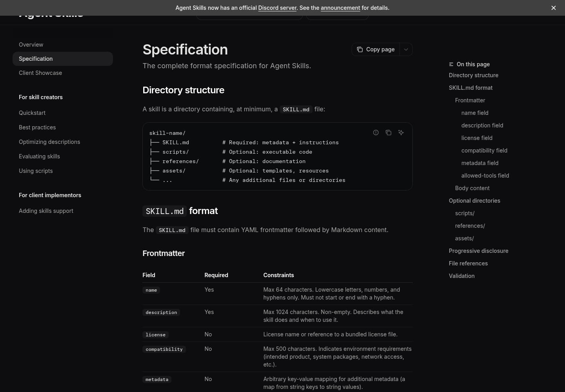Copy the directory structure code block

pyautogui.click(x=388, y=132)
